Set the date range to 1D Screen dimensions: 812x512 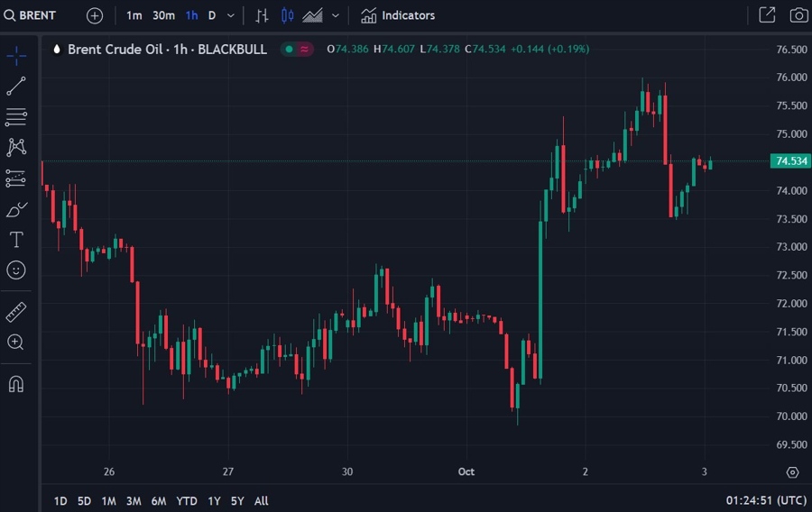(x=60, y=500)
